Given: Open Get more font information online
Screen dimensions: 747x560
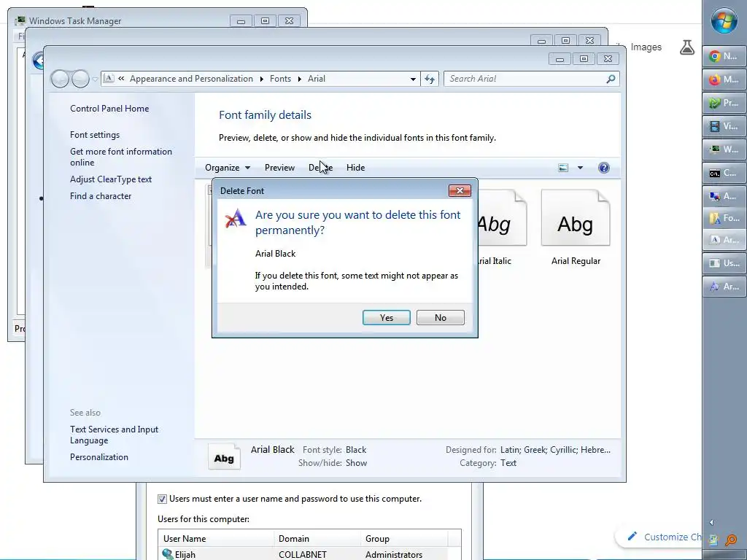Looking at the screenshot, I should (x=121, y=157).
